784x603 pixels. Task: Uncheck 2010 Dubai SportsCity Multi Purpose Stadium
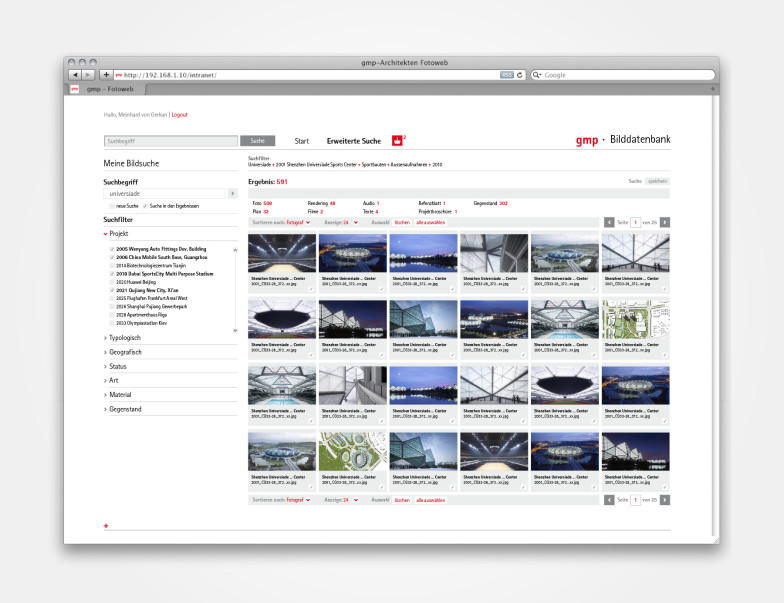click(x=112, y=272)
